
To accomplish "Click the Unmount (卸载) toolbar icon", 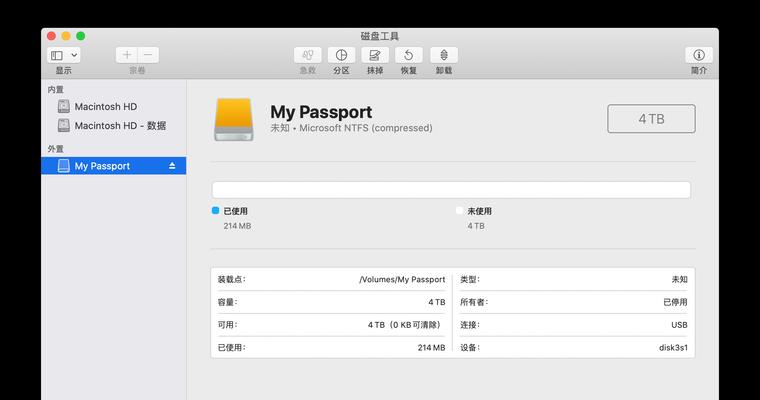I will [443, 55].
